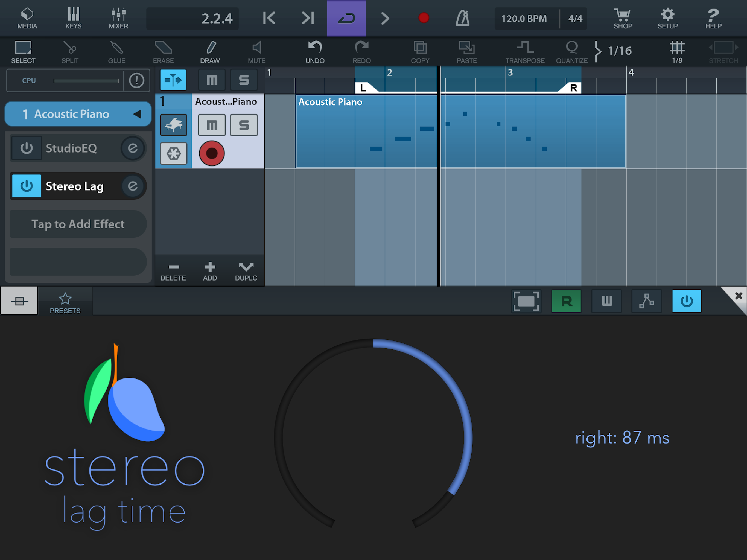The height and width of the screenshot is (560, 747).
Task: Toggle the metronome icon
Action: coord(462,18)
